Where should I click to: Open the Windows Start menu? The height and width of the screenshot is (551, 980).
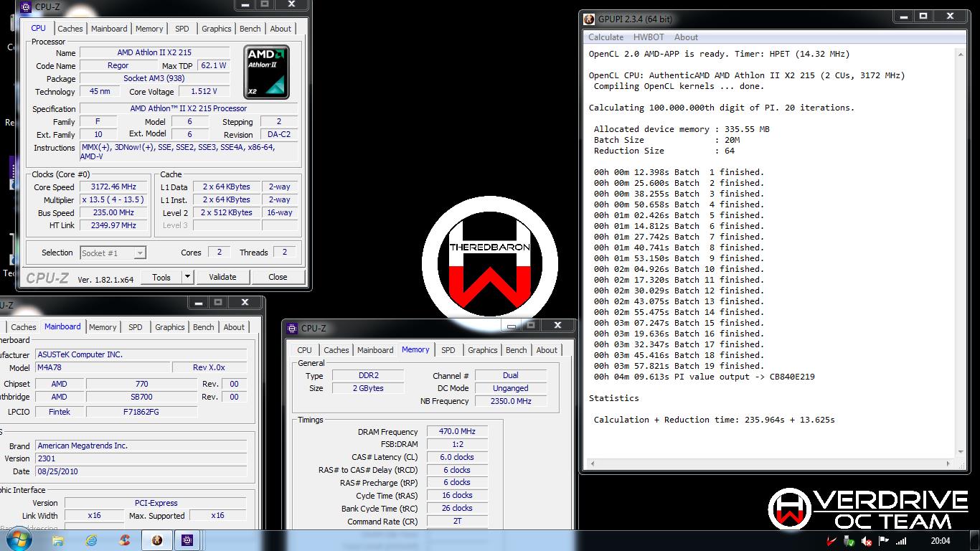point(18,540)
